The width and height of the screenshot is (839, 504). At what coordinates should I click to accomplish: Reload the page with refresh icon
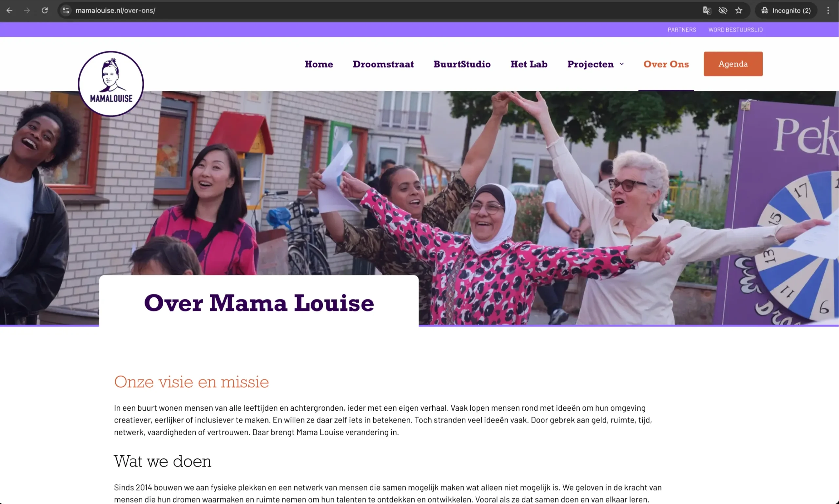(45, 10)
